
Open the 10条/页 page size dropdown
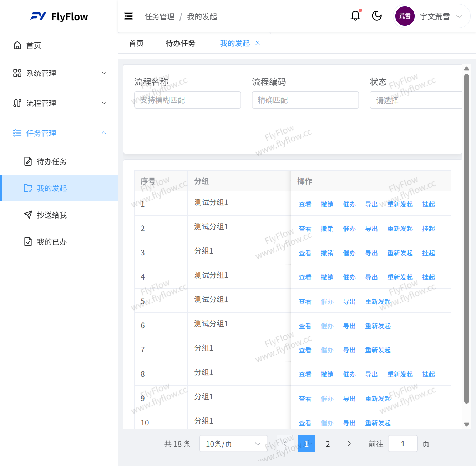tap(234, 444)
